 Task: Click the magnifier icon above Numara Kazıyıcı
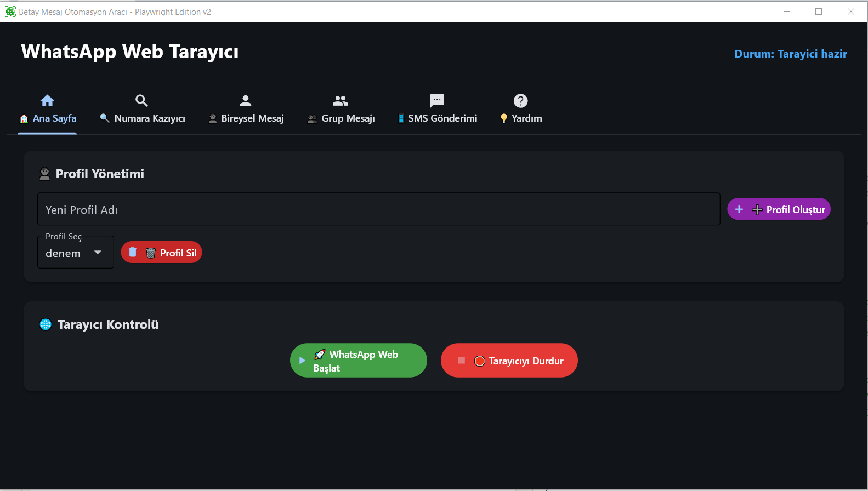(x=141, y=100)
